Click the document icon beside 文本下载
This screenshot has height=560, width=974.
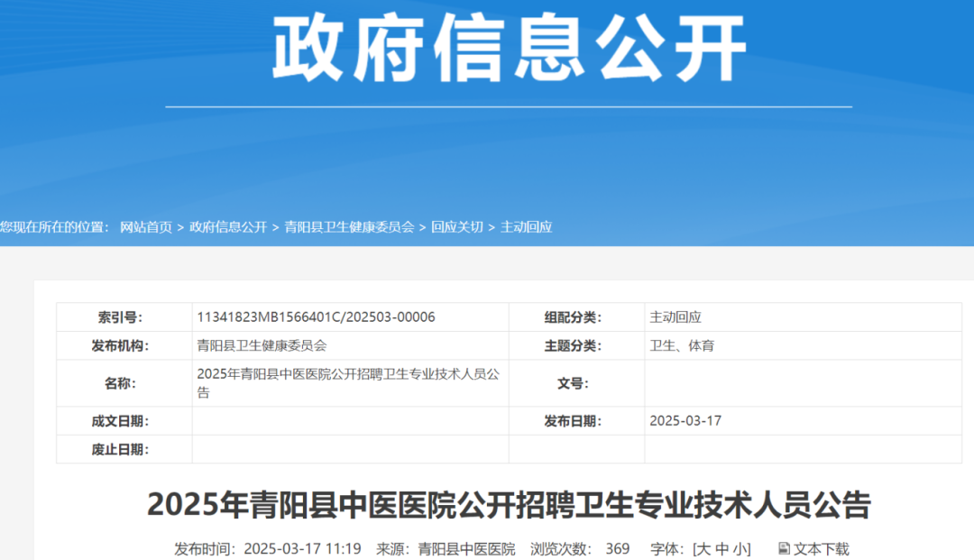[x=784, y=548]
